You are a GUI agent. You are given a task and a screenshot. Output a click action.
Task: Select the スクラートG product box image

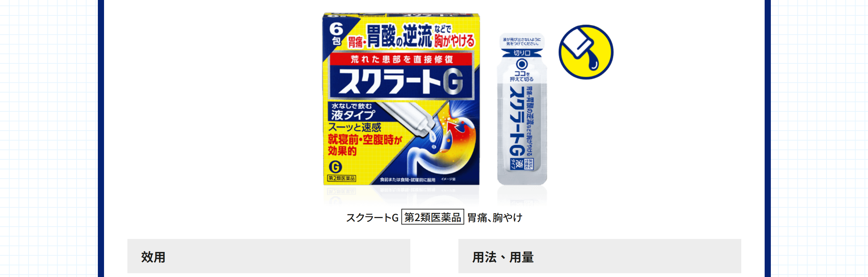click(x=401, y=99)
